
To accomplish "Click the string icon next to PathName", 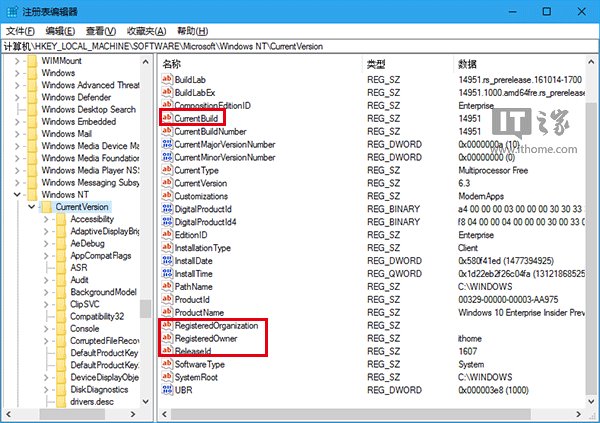I will click(x=167, y=286).
